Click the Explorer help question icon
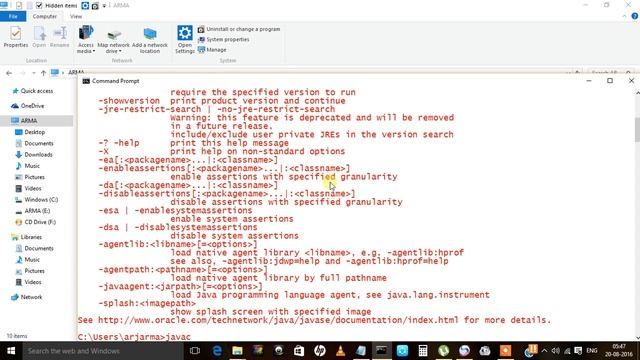The image size is (640, 360). tap(634, 16)
